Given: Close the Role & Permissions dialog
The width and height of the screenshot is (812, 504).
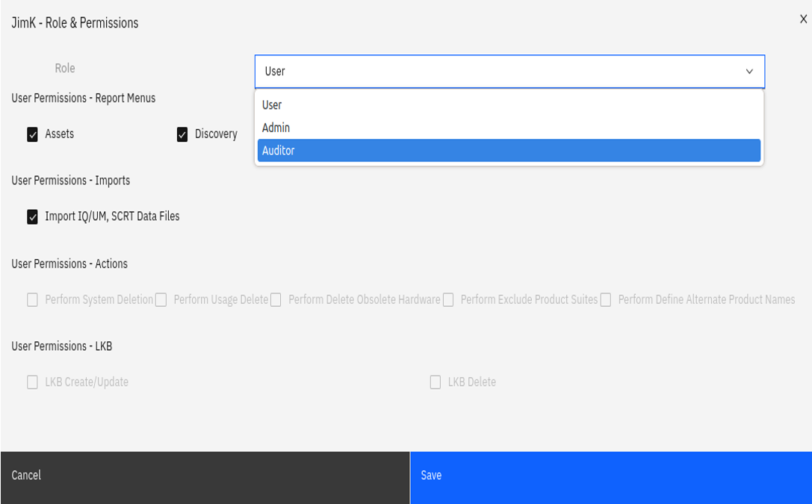Looking at the screenshot, I should 803,19.
